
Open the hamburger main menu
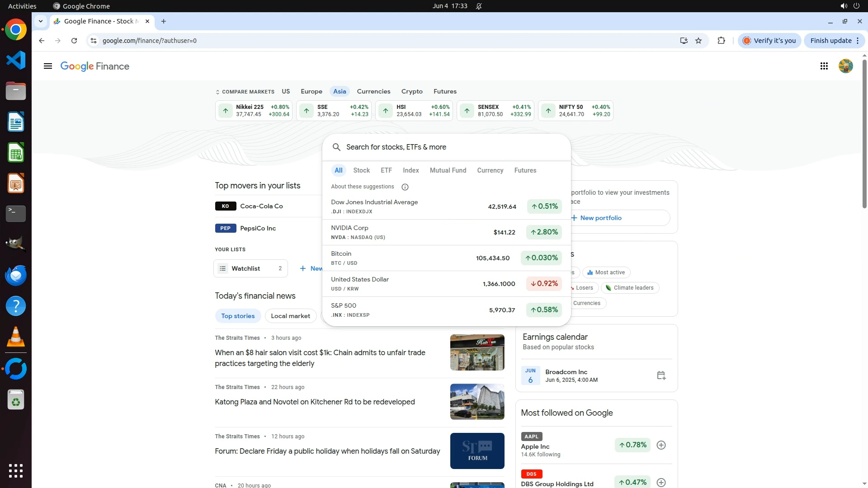47,66
